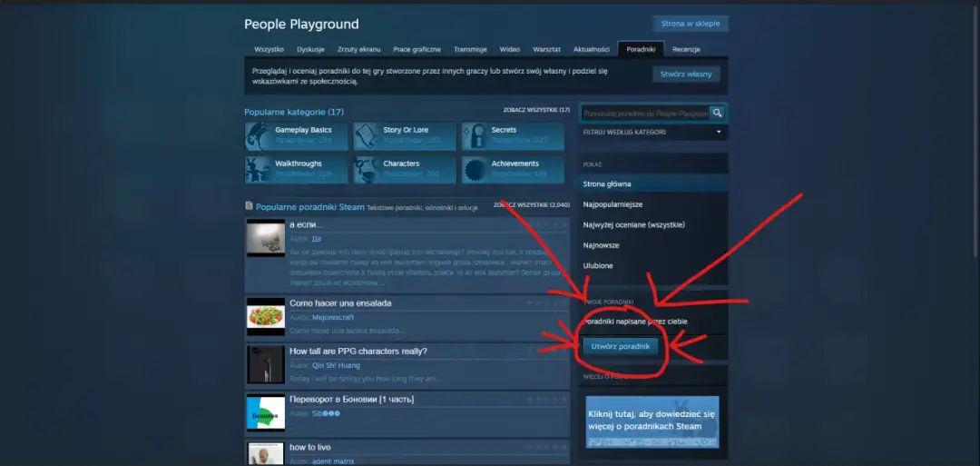Image resolution: width=980 pixels, height=466 pixels.
Task: Click the Stwórz własny button
Action: (686, 74)
